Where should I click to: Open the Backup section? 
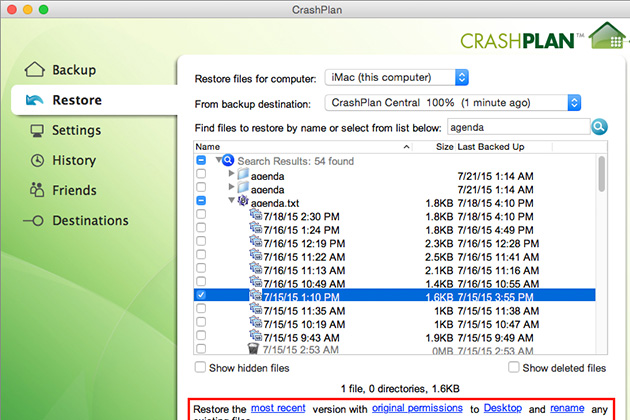pyautogui.click(x=74, y=70)
